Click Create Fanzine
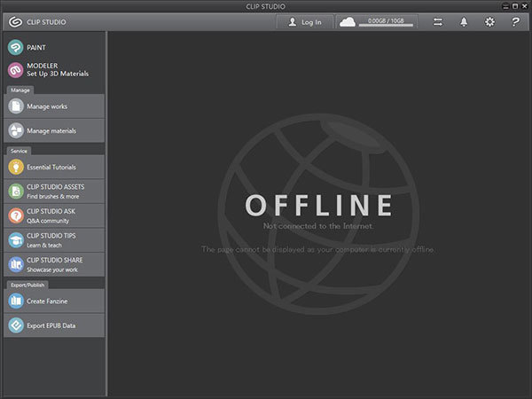This screenshot has height=399, width=532. pos(52,301)
